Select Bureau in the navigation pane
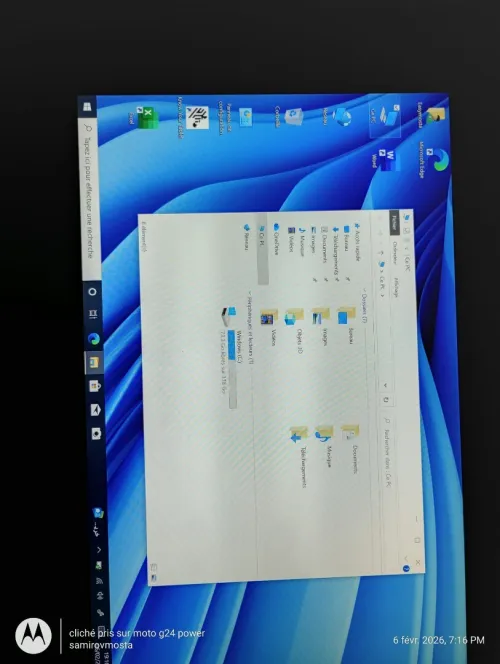Viewport: 500px width, 664px height. 346,238
